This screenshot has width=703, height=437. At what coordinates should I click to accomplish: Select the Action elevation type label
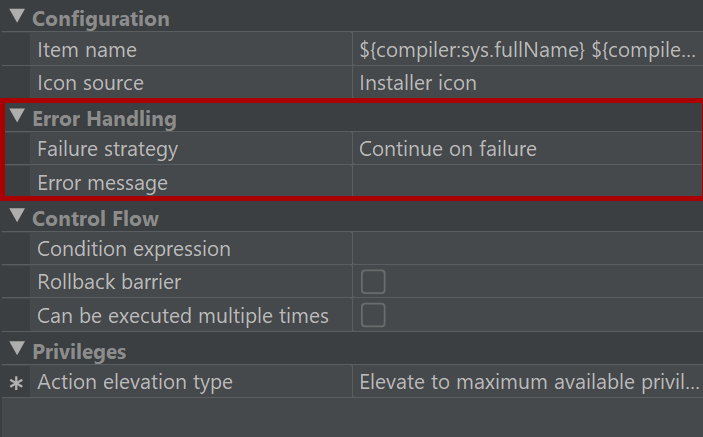[135, 382]
